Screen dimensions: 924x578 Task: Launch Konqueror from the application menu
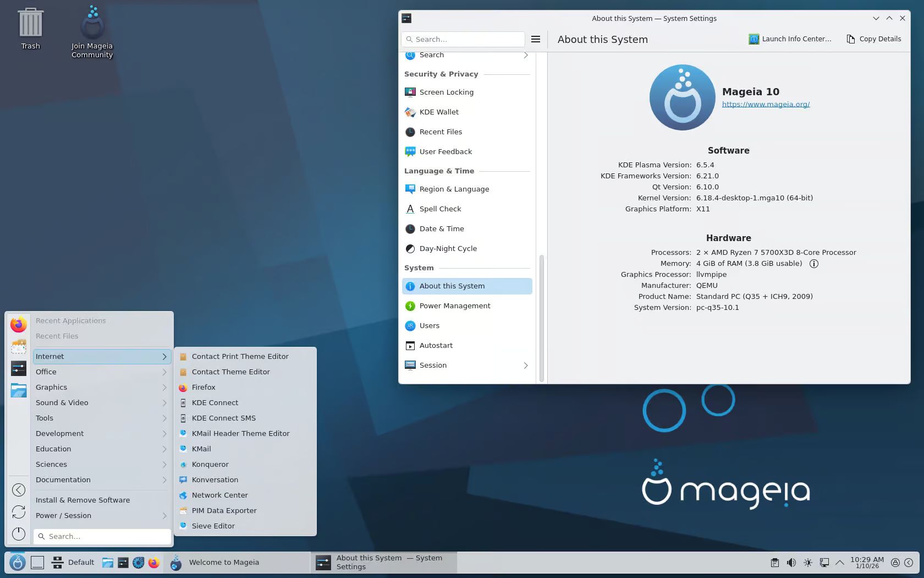[x=210, y=465]
